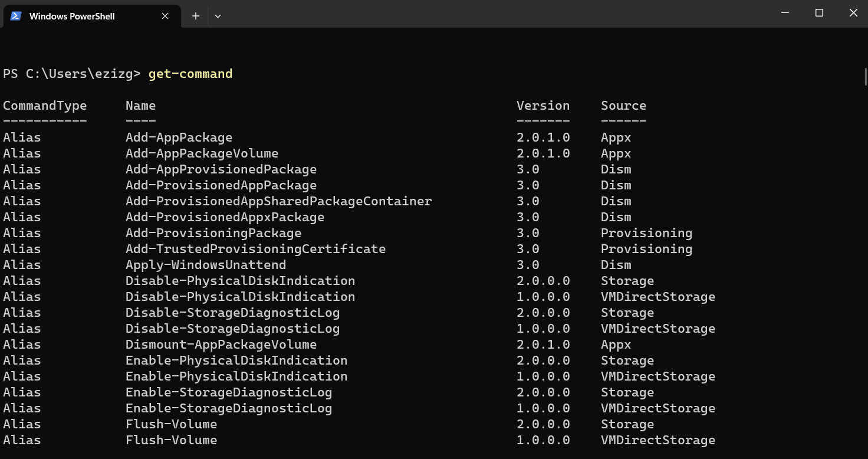Maximize the terminal window
The image size is (868, 459).
point(819,13)
